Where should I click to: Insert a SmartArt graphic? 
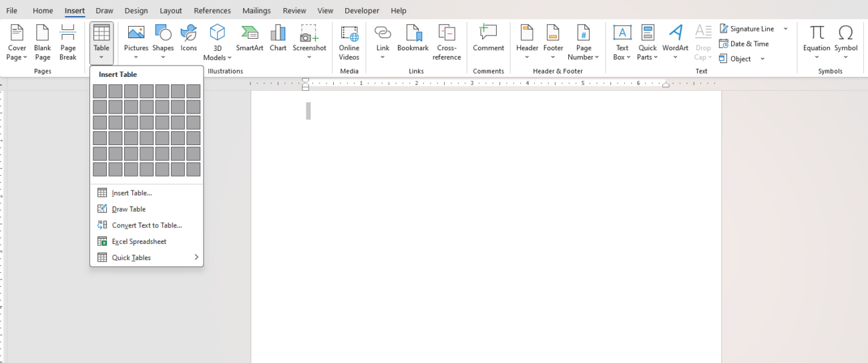pos(250,38)
